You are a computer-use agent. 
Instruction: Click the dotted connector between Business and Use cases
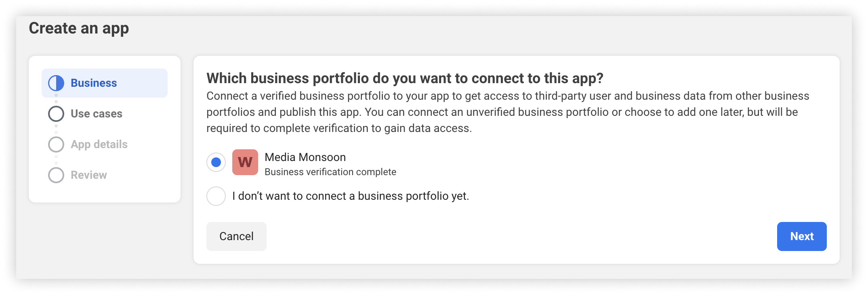56,98
